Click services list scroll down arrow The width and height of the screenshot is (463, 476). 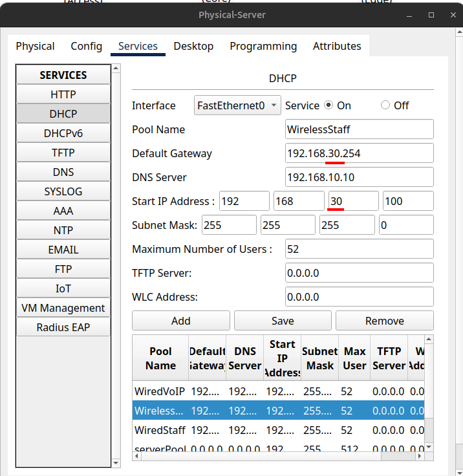click(x=116, y=463)
